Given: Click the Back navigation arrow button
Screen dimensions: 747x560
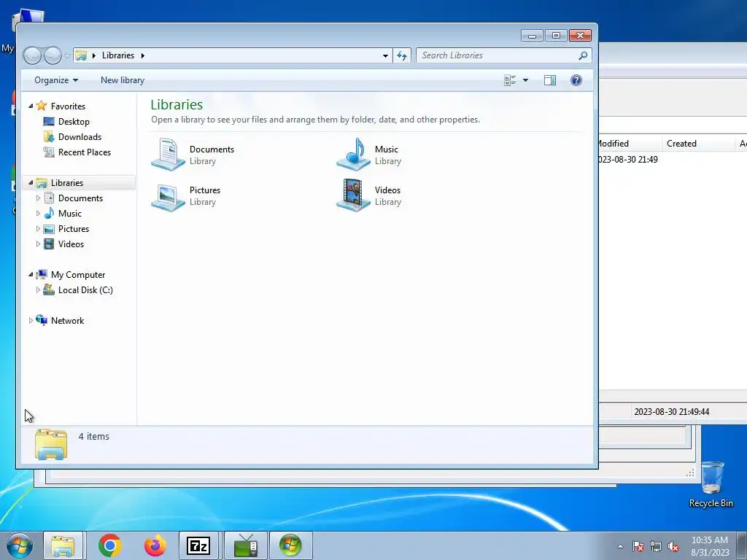Looking at the screenshot, I should (32, 55).
